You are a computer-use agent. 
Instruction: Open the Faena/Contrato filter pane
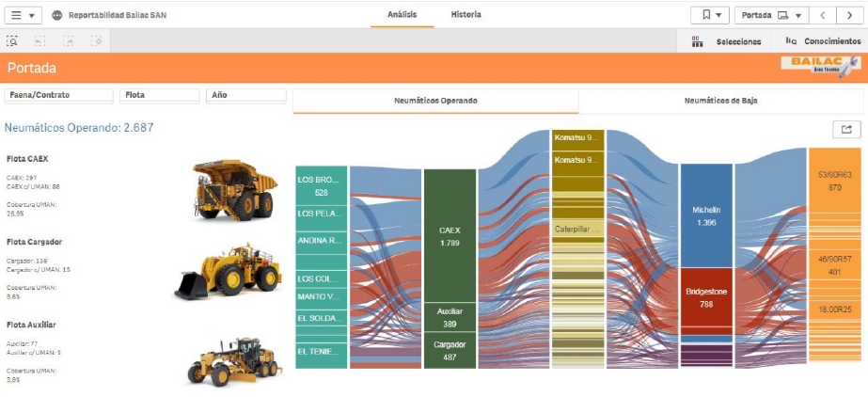point(58,95)
